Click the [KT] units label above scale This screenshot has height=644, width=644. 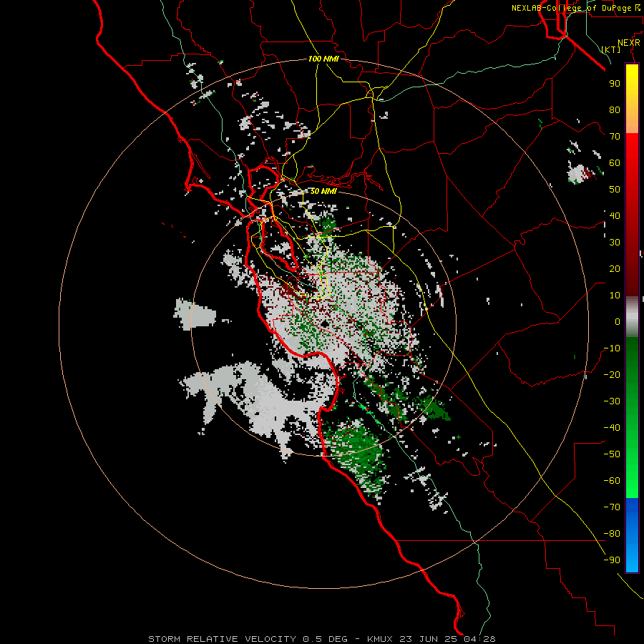click(611, 49)
